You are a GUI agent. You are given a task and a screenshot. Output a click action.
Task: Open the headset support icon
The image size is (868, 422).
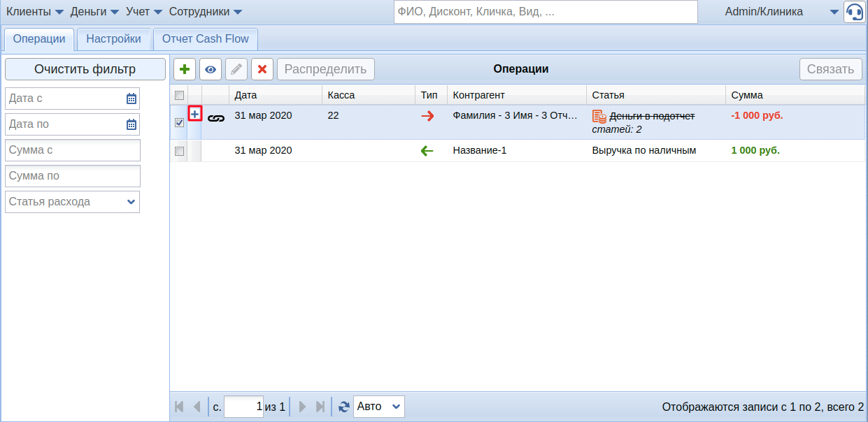point(854,12)
